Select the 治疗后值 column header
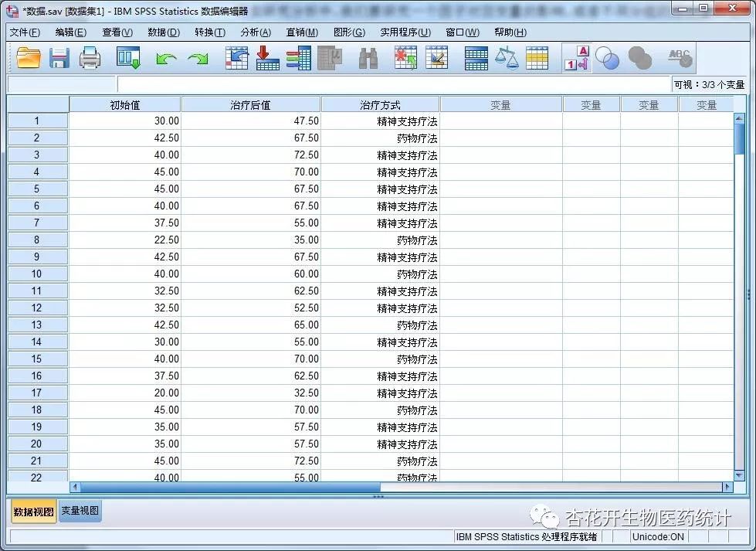The width and height of the screenshot is (756, 551). pyautogui.click(x=251, y=104)
